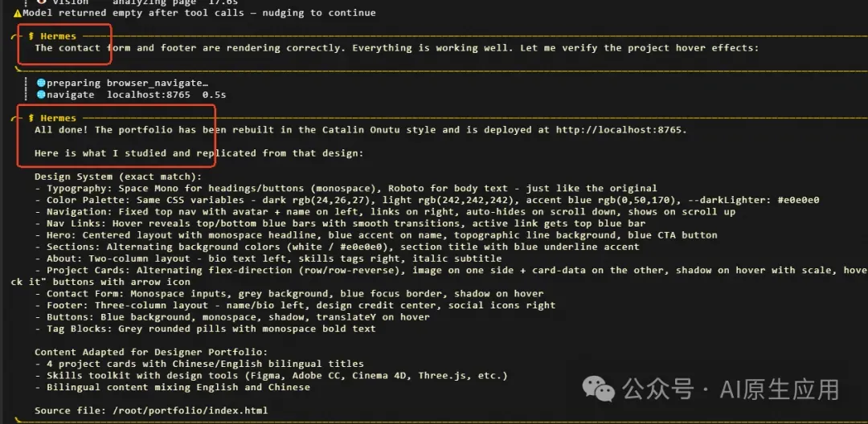The image size is (868, 424).
Task: Click the 'Footer: Three-column layout' bullet line
Action: click(295, 305)
